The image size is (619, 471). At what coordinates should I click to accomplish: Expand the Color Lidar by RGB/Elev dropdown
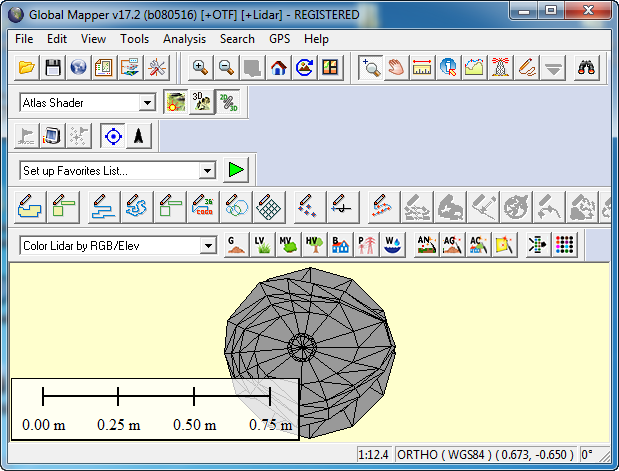point(207,246)
